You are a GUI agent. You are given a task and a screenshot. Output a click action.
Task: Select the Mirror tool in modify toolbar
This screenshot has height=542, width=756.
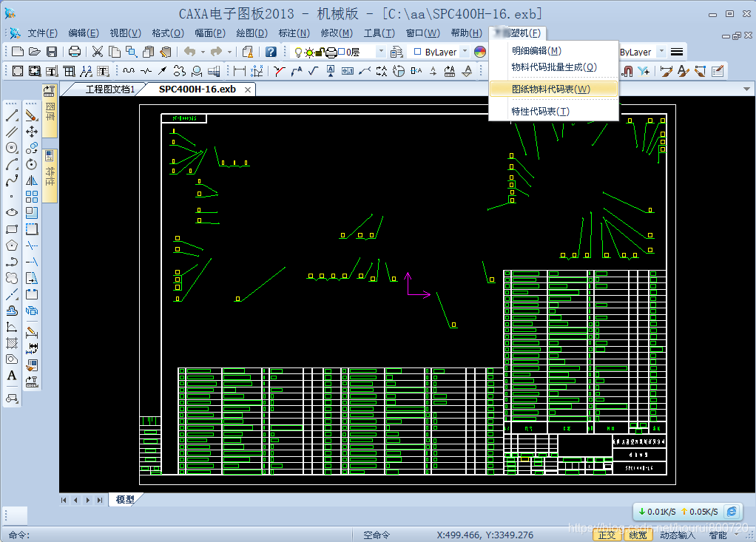click(x=32, y=180)
